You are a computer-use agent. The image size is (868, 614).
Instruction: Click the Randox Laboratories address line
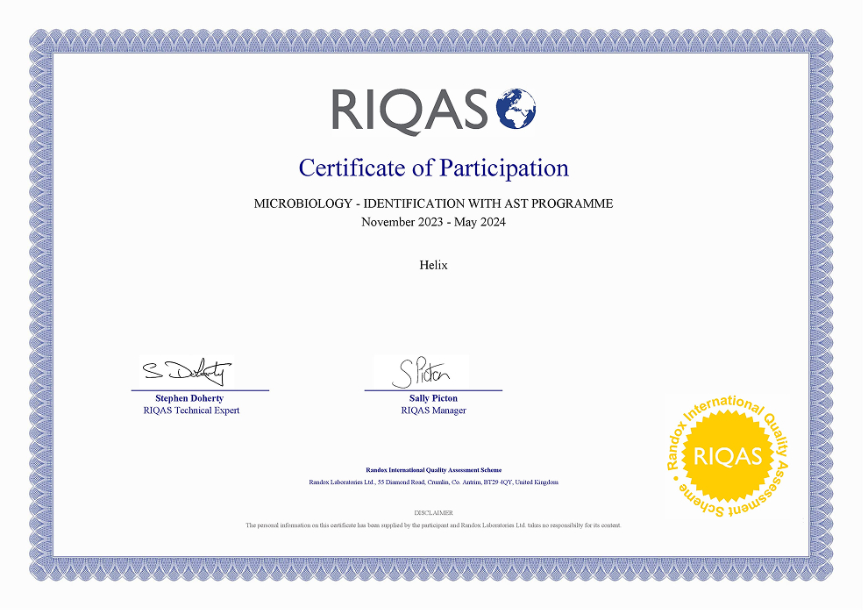(x=433, y=482)
